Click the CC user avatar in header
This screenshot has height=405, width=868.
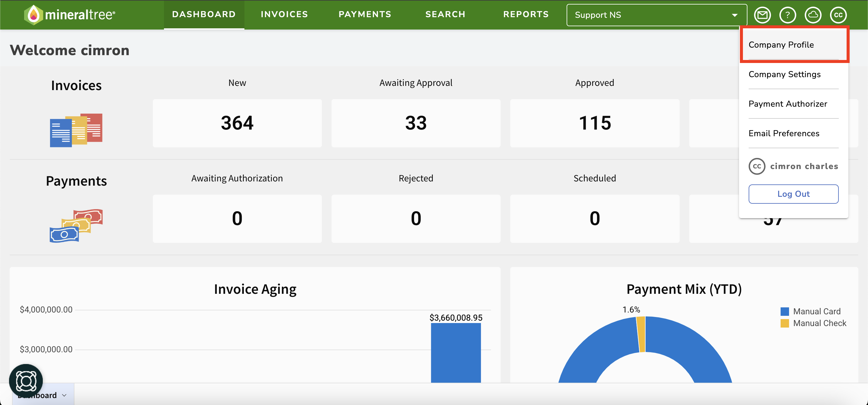point(838,15)
